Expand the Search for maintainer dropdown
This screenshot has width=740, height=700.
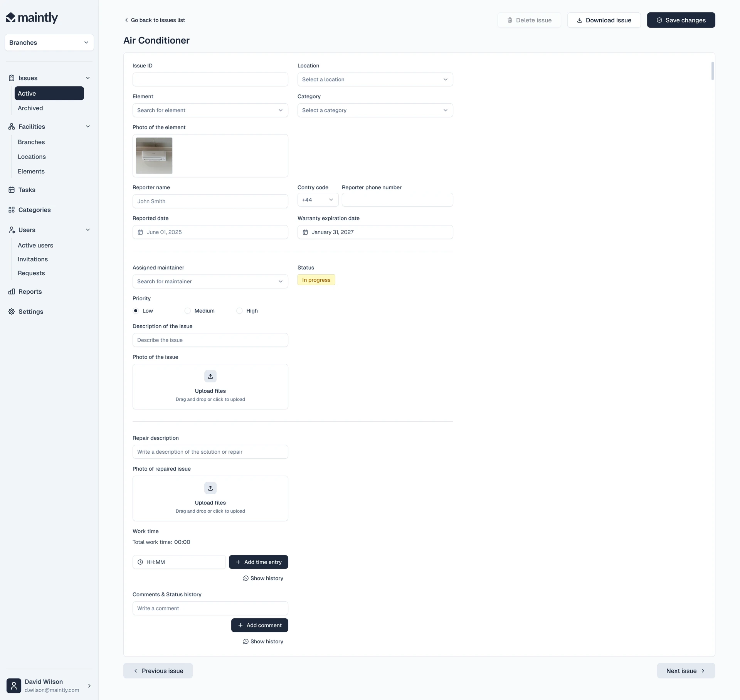click(210, 281)
